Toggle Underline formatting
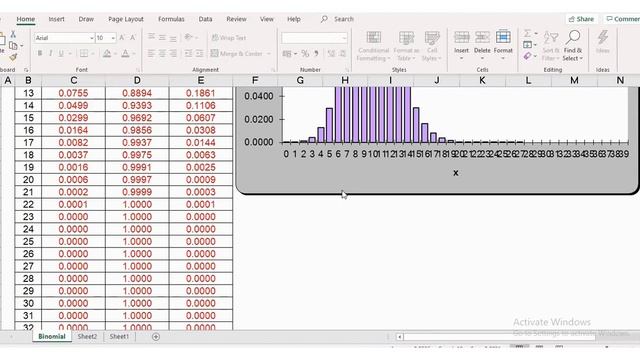The width and height of the screenshot is (640, 360). coord(61,53)
